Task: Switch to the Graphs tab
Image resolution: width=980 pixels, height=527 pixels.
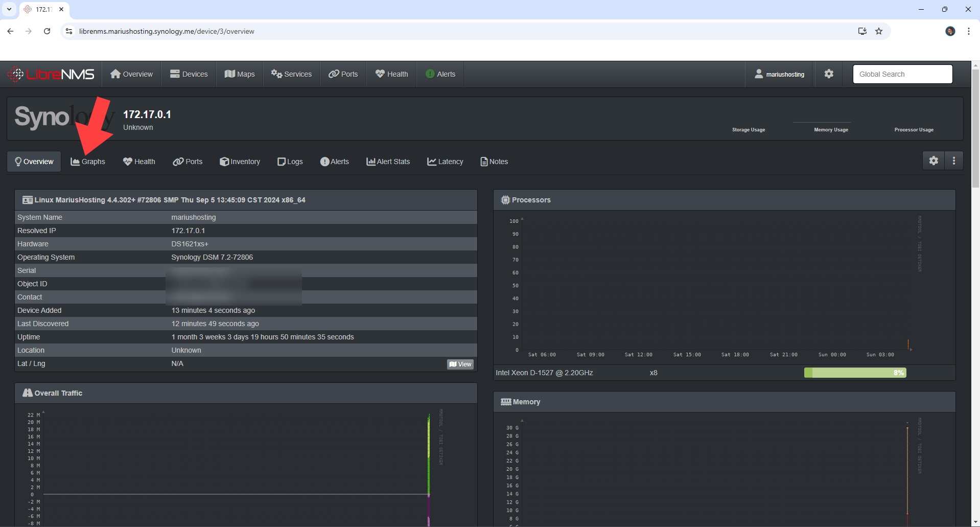Action: pos(88,162)
